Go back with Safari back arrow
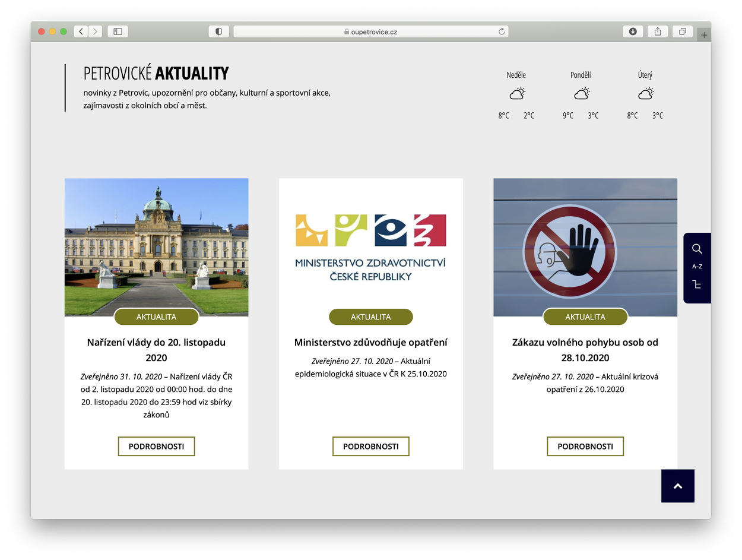 [x=81, y=31]
